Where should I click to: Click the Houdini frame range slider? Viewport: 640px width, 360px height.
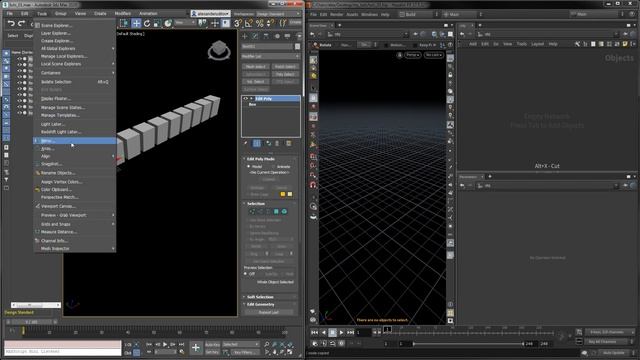click(468, 344)
